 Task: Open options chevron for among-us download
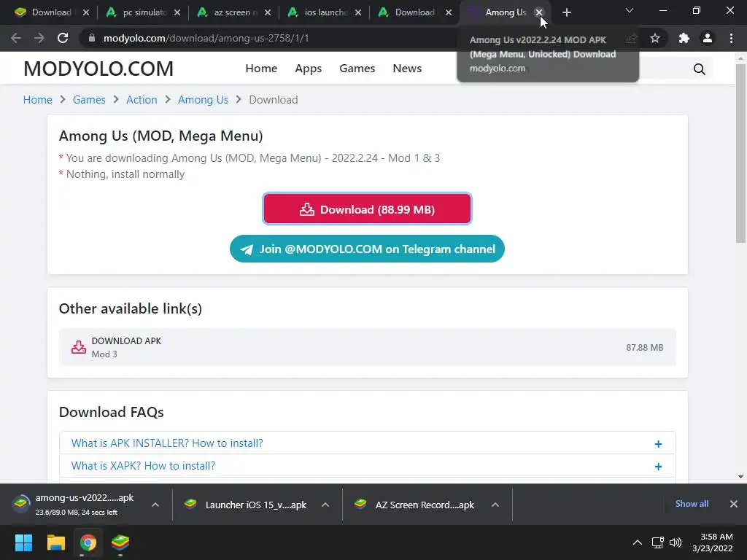coord(155,505)
